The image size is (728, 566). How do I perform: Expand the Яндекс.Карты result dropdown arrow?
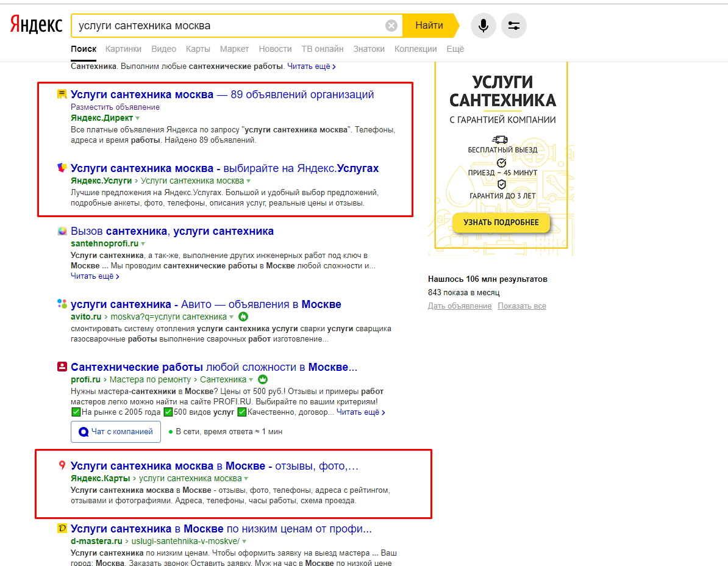point(246,479)
